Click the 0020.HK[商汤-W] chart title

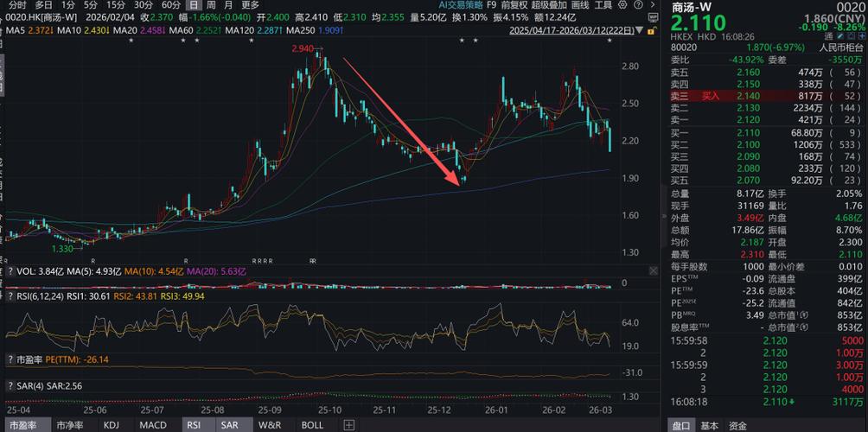point(42,17)
